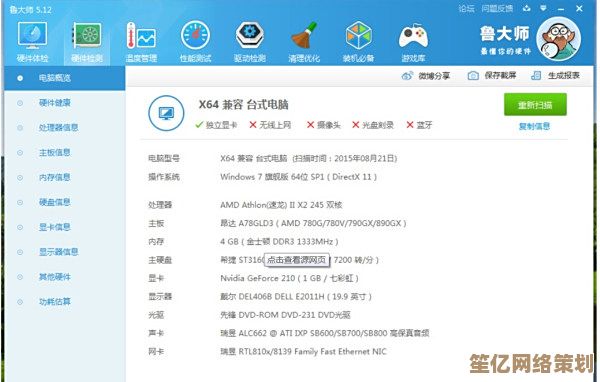Image resolution: width=600 pixels, height=382 pixels.
Task: Click 保存截屏 camera button
Action: click(492, 75)
